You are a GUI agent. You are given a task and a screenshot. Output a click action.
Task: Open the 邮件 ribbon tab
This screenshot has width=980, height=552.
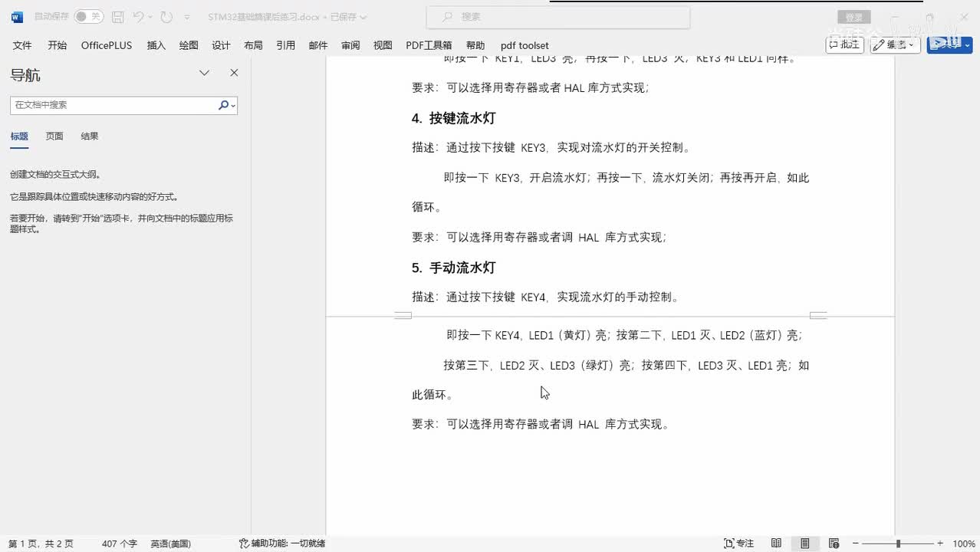[x=318, y=45]
